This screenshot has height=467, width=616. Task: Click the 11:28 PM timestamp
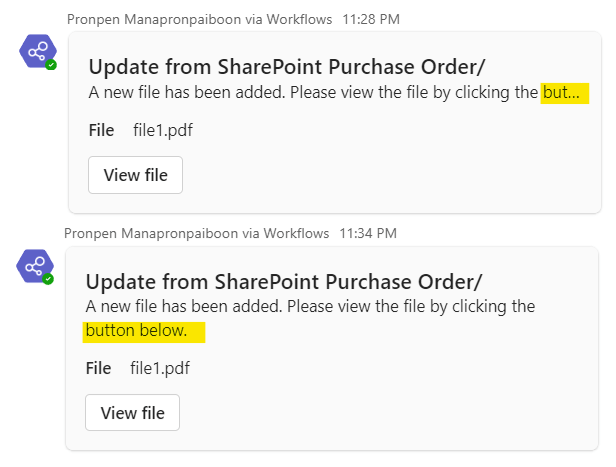click(369, 19)
